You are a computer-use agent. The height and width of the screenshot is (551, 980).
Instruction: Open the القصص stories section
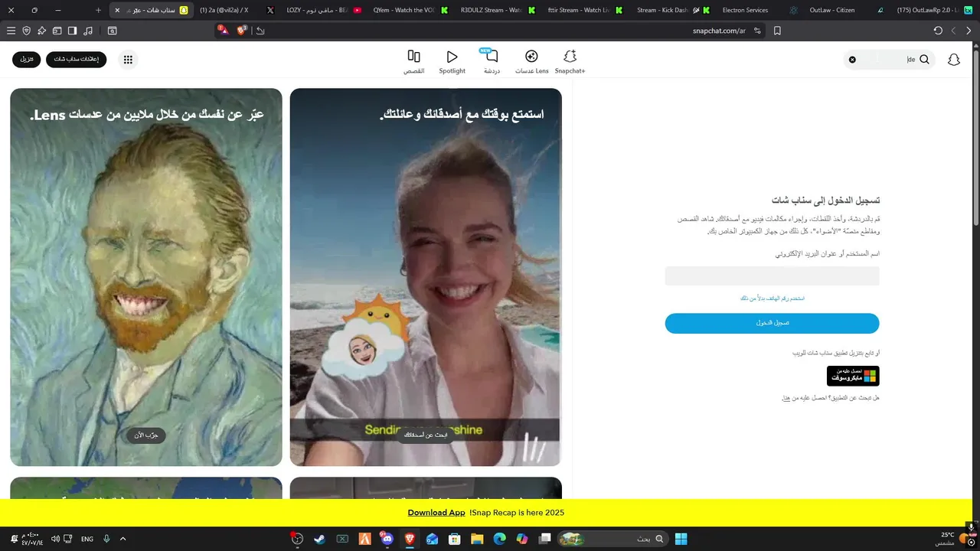[x=414, y=62]
